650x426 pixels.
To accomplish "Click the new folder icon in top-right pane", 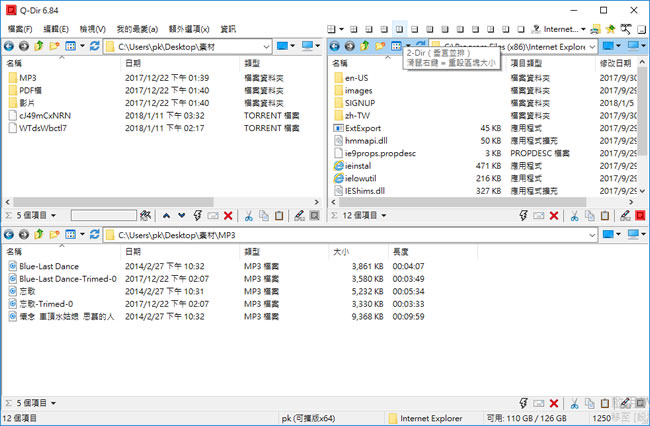I will point(380,46).
